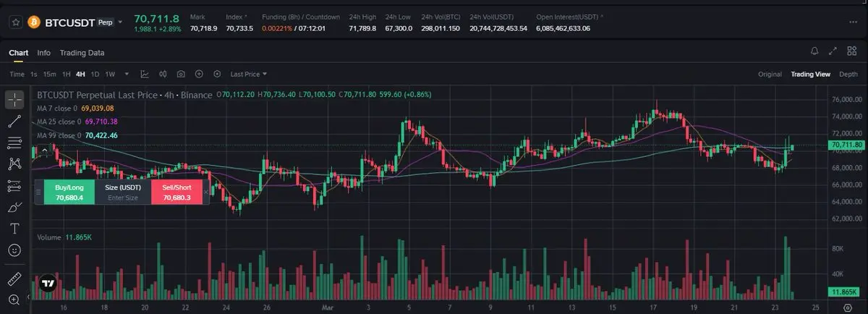Open chart settings gear at bottom right
The width and height of the screenshot is (868, 314).
click(847, 307)
